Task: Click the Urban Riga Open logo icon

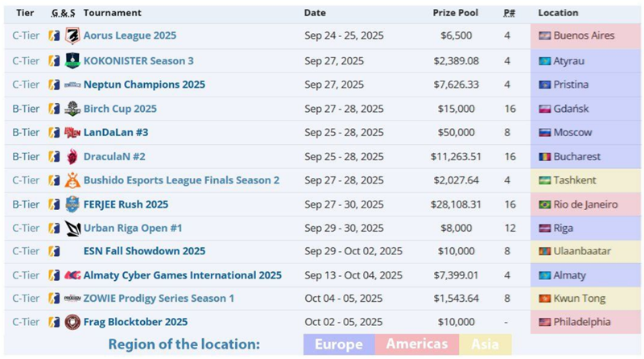Action: click(72, 228)
